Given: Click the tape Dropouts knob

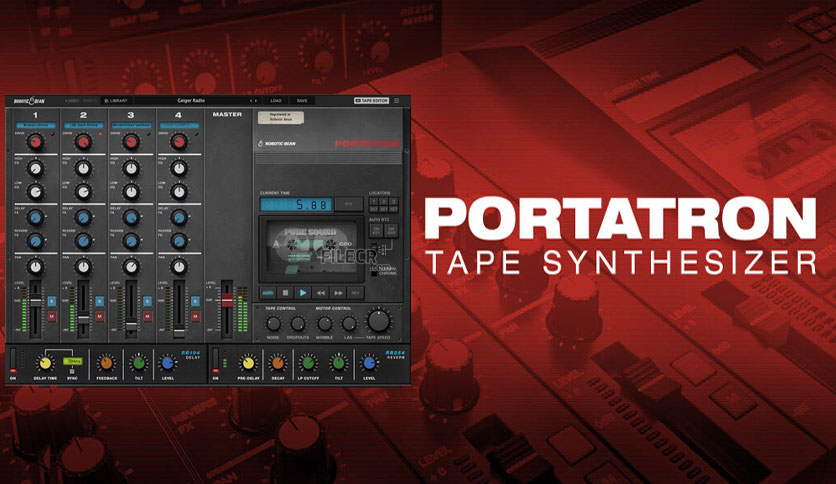Looking at the screenshot, I should [x=298, y=323].
